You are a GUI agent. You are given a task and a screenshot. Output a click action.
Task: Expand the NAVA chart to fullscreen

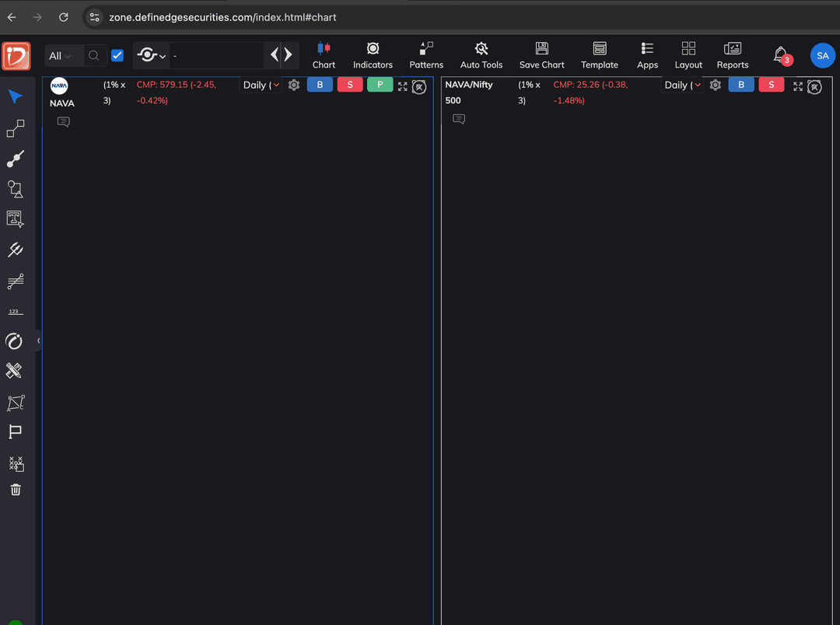pyautogui.click(x=402, y=87)
